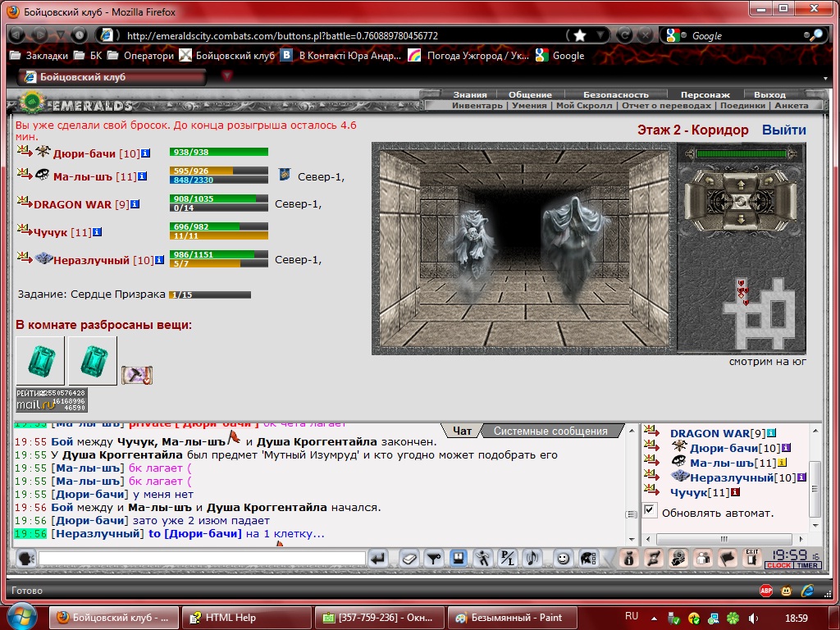Screen dimensions: 840x630
Task: Click the running figure icon in chat bar
Action: coord(482,559)
